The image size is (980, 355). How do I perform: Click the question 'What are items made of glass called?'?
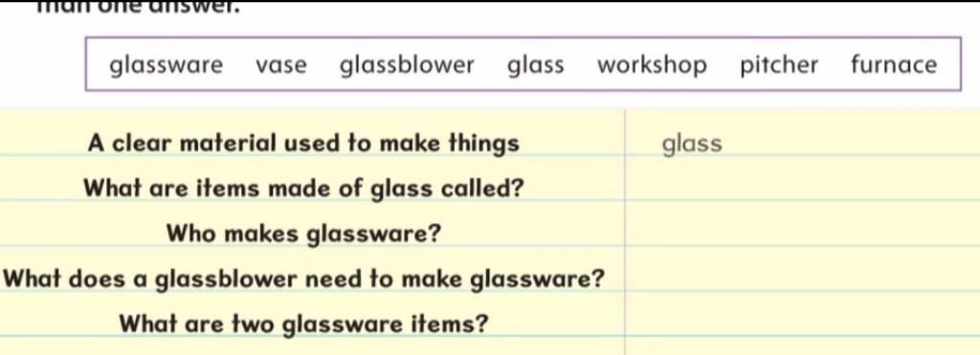tap(303, 189)
